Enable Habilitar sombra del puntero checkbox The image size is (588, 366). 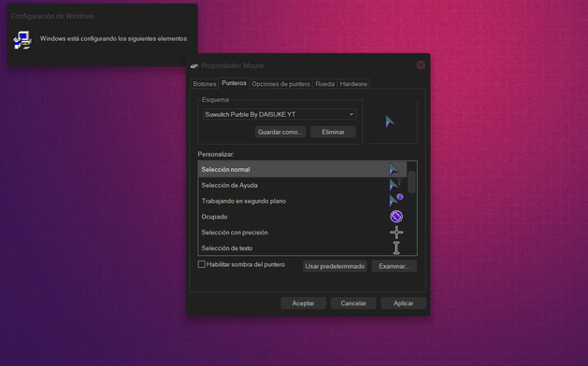coord(201,264)
